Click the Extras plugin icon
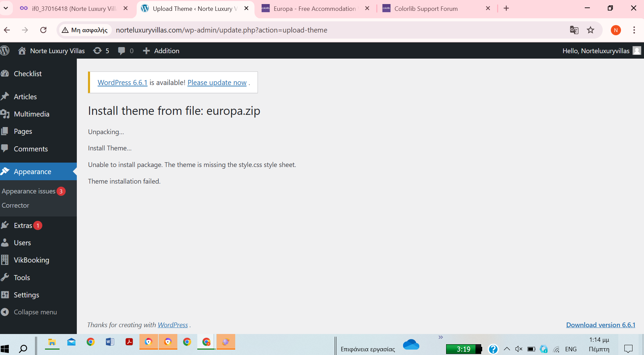The width and height of the screenshot is (644, 355). [5, 225]
